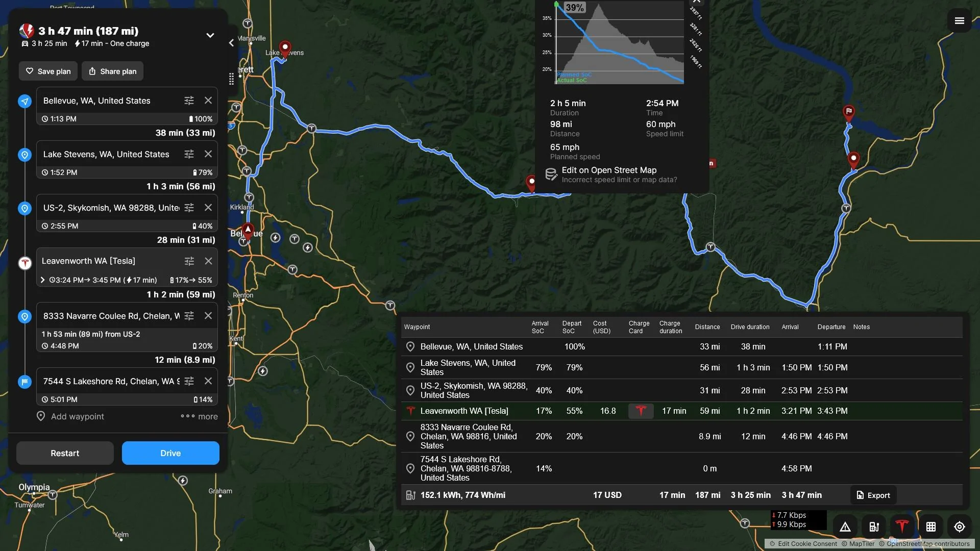Click the Tesla route-planner logo in header
Viewport: 980px width, 551px height.
point(27,31)
